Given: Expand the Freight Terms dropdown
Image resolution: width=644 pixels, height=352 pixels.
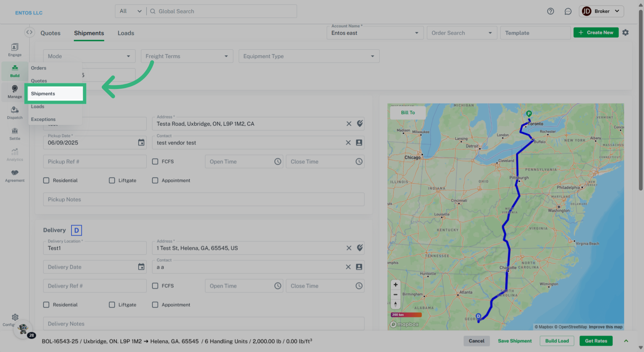Looking at the screenshot, I should [x=187, y=56].
